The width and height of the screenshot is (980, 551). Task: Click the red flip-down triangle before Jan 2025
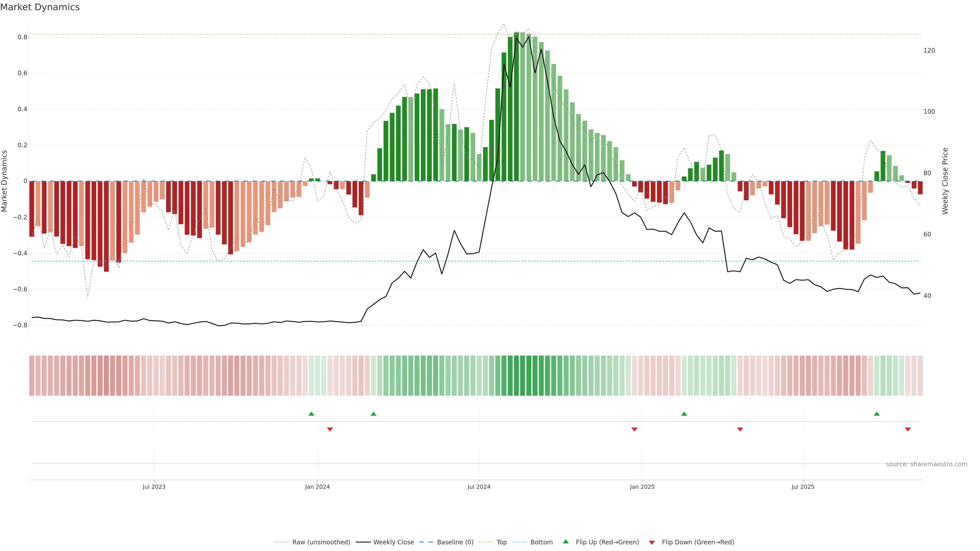point(634,429)
